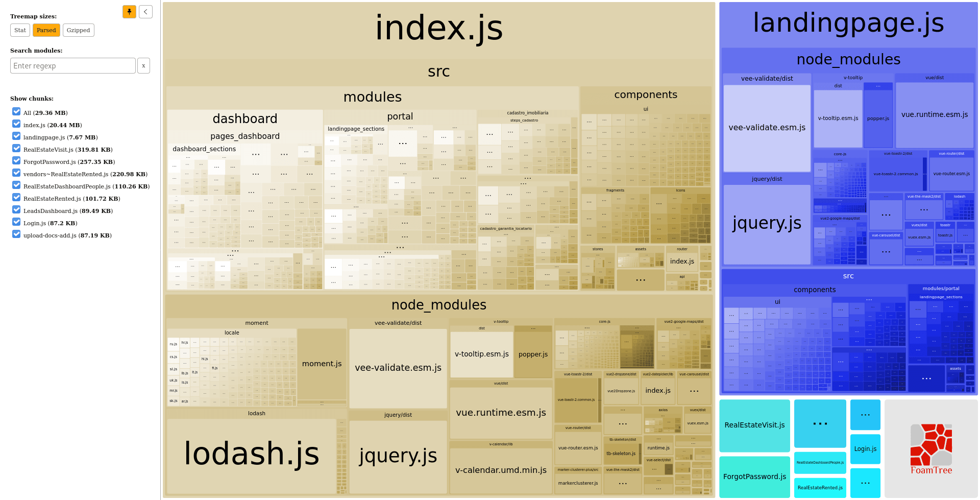This screenshot has height=500, width=980.
Task: Click the RealEstateDashboardPeople.js chunk block
Action: [x=820, y=463]
